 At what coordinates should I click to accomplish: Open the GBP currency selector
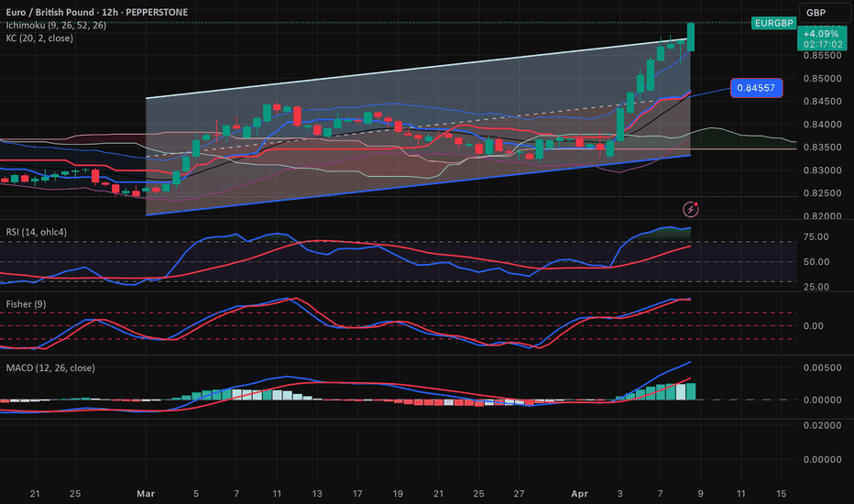tap(824, 13)
